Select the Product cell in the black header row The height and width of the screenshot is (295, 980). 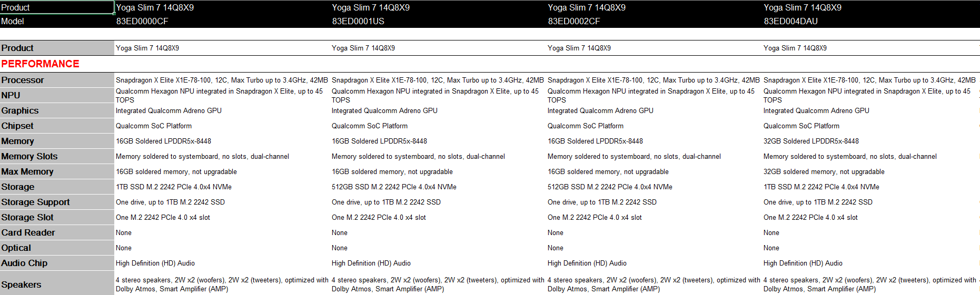(x=57, y=7)
